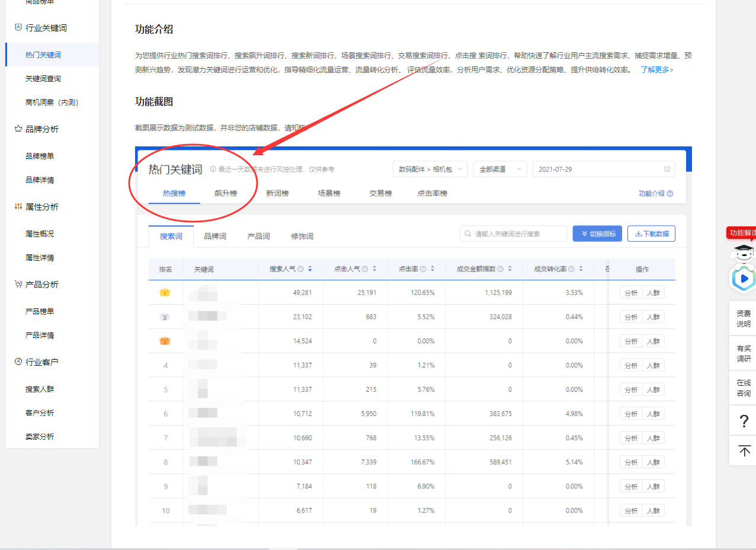This screenshot has height=550, width=756.
Task: Click 分析 in the 49,281 row
Action: coord(631,293)
